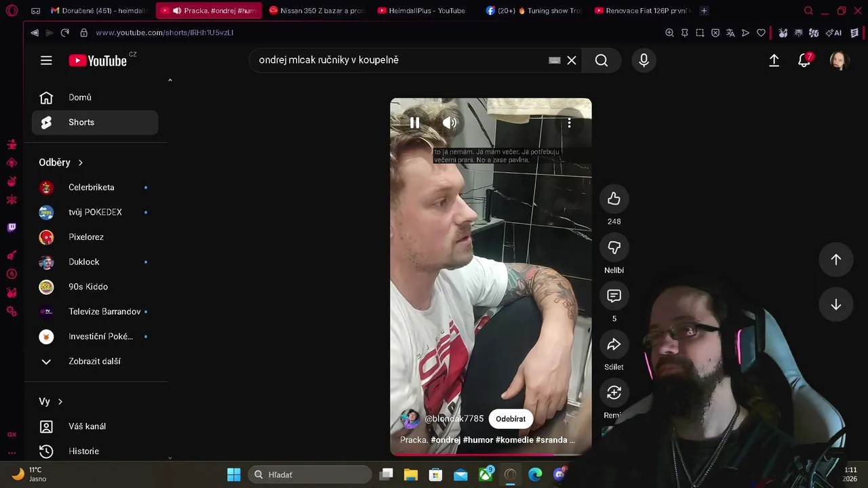This screenshot has height=488, width=868.
Task: Expand subscriptions with Zobrazit další
Action: point(95,361)
